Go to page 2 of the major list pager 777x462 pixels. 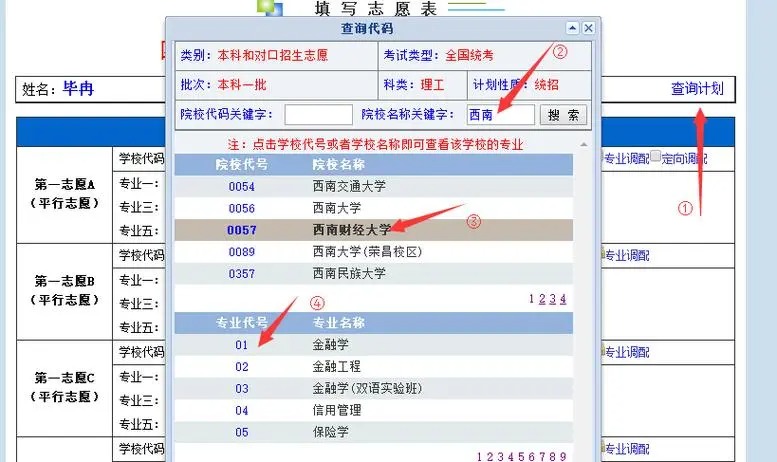point(490,457)
